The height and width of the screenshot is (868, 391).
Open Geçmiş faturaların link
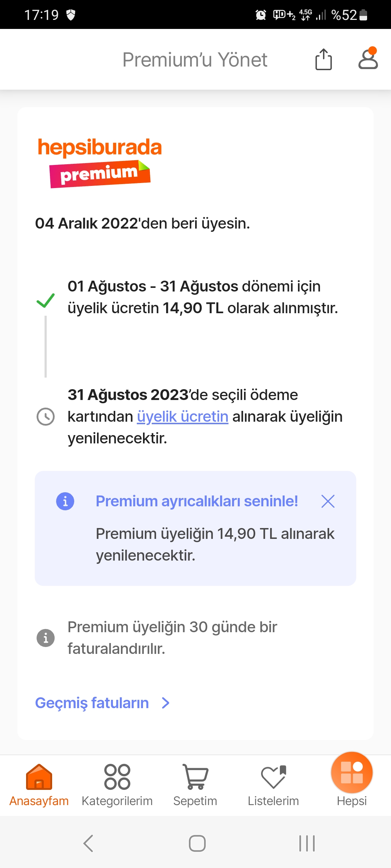(92, 703)
